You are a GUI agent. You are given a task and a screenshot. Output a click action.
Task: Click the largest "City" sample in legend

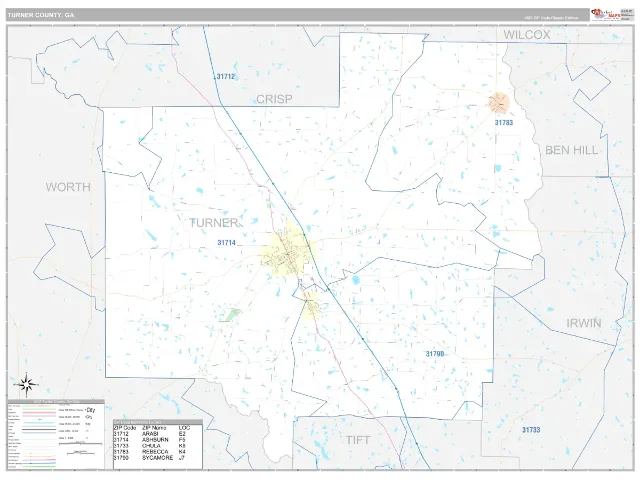tap(90, 410)
